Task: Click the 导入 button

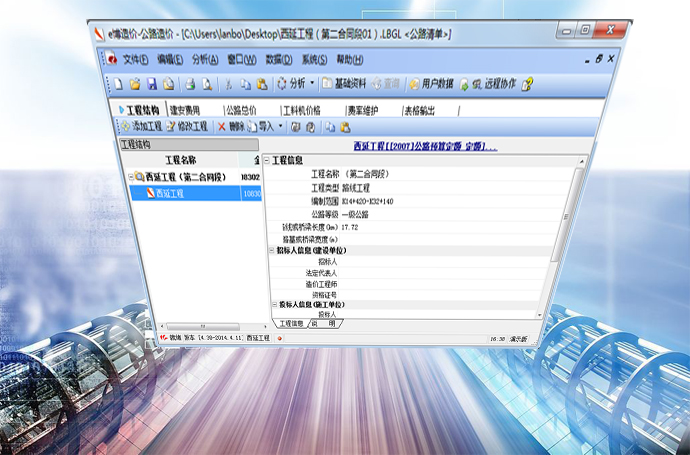Action: tap(261, 127)
